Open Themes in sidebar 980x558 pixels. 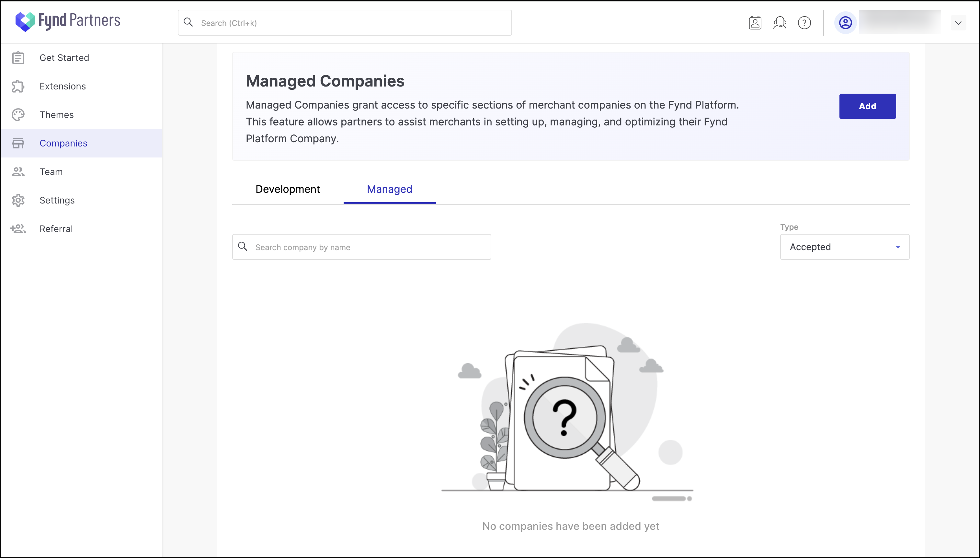tap(81, 115)
